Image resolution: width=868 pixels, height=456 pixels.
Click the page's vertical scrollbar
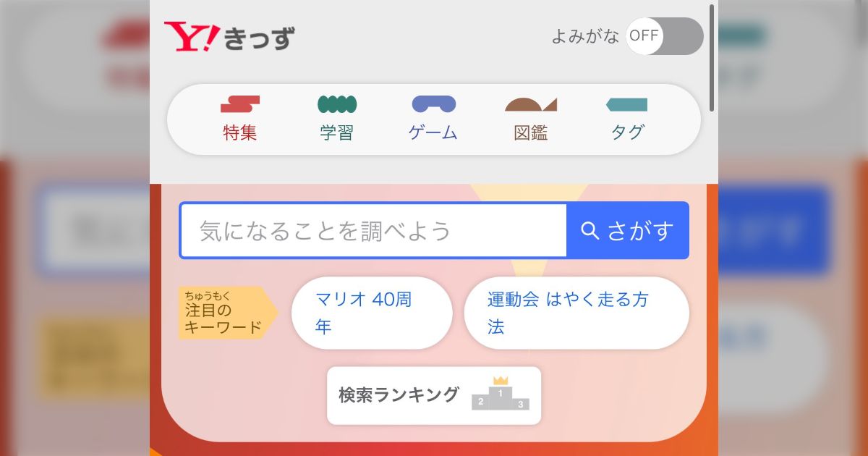coord(712,58)
